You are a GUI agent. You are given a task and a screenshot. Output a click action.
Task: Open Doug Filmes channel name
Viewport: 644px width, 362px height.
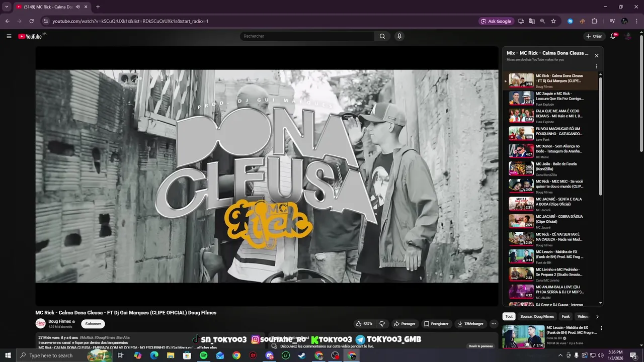59,321
